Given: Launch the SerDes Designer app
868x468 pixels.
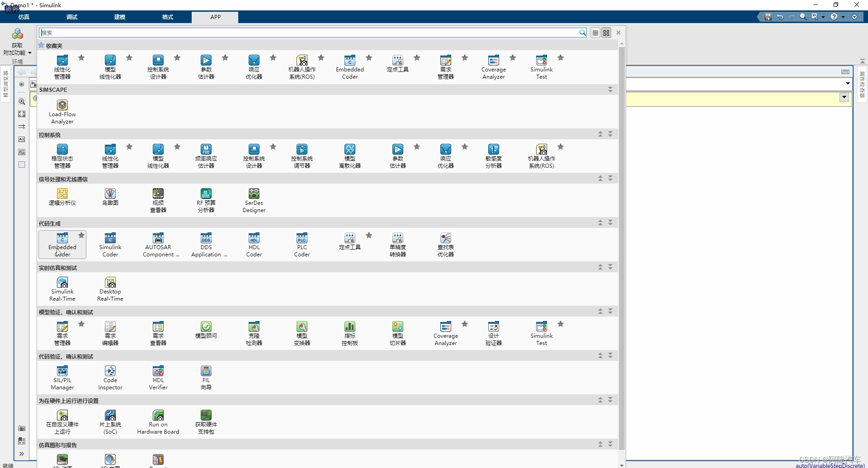Looking at the screenshot, I should tap(254, 199).
